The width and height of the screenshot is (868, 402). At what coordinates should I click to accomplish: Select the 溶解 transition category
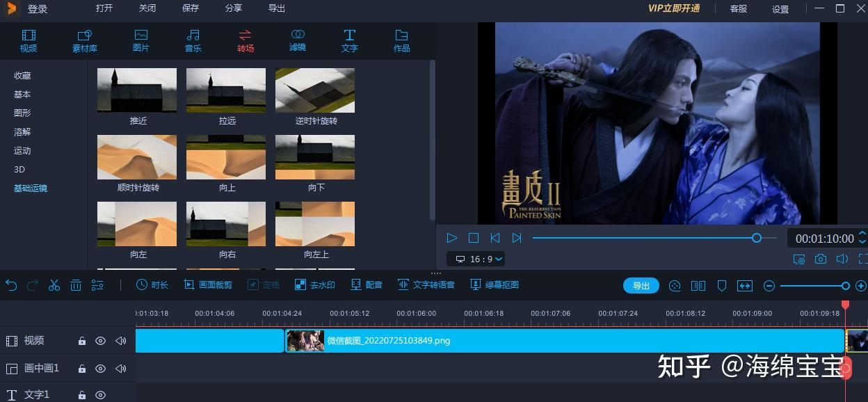(x=22, y=132)
